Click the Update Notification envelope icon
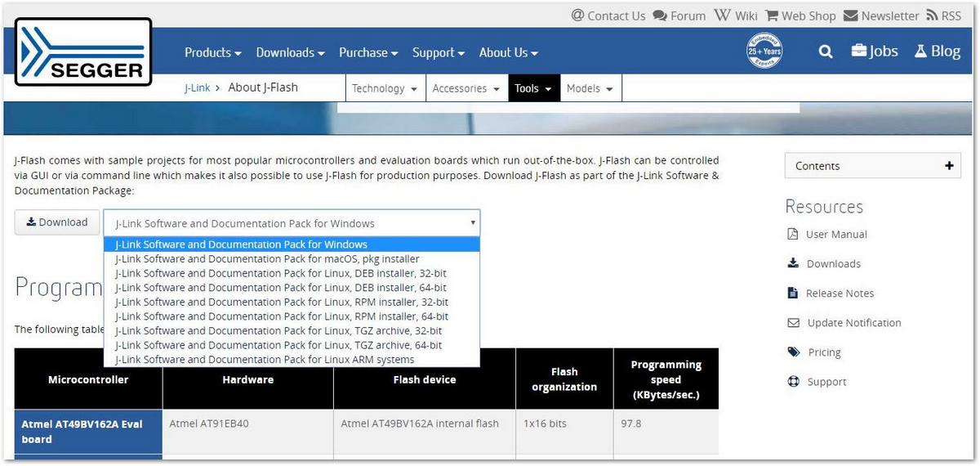980x466 pixels. tap(793, 322)
